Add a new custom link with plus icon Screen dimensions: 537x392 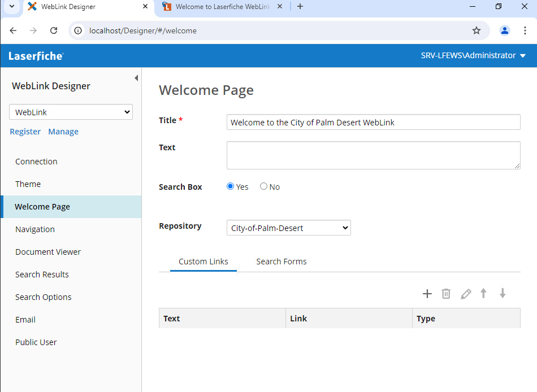(x=427, y=294)
